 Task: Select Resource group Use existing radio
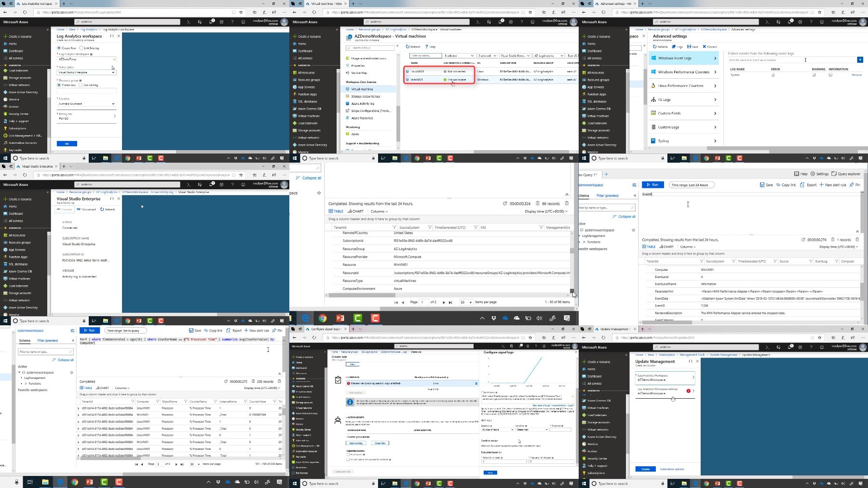point(81,85)
